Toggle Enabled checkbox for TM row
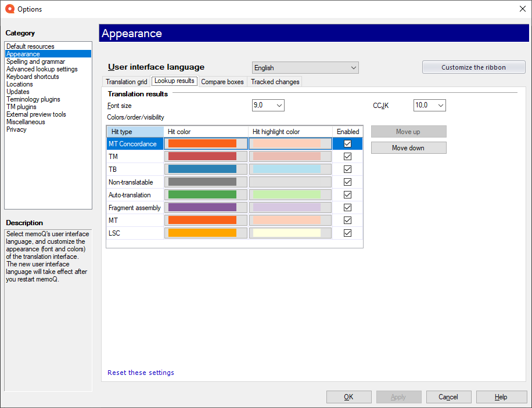532x408 pixels. point(347,156)
